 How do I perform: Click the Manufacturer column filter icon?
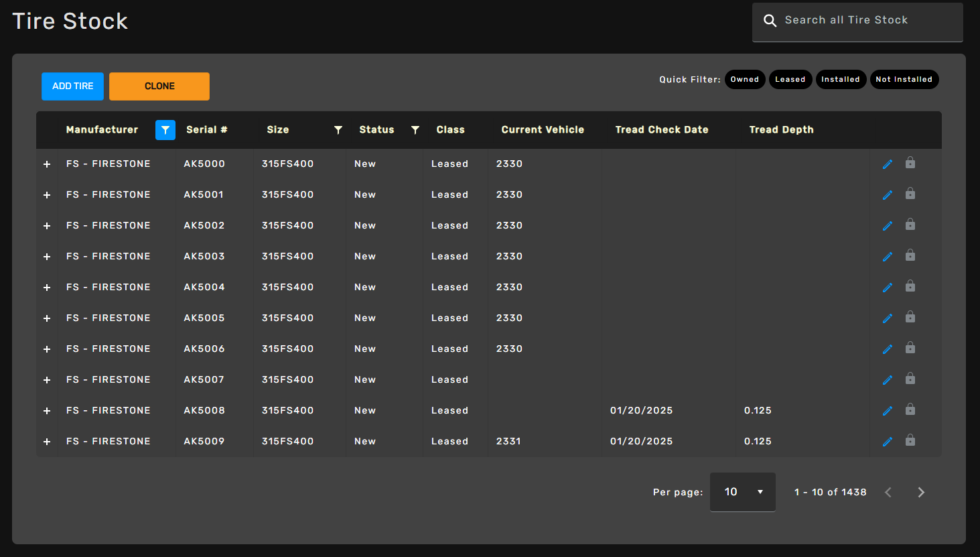pyautogui.click(x=165, y=130)
